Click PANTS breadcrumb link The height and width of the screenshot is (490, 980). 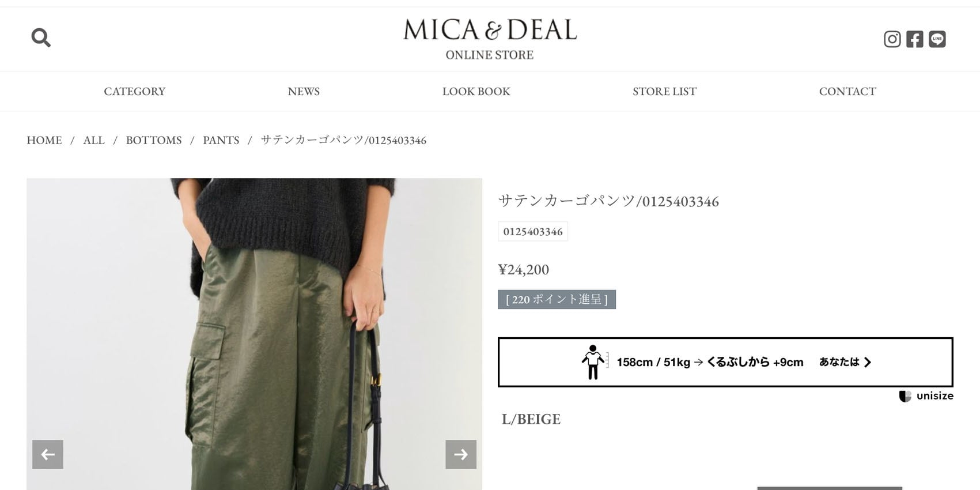pyautogui.click(x=221, y=140)
